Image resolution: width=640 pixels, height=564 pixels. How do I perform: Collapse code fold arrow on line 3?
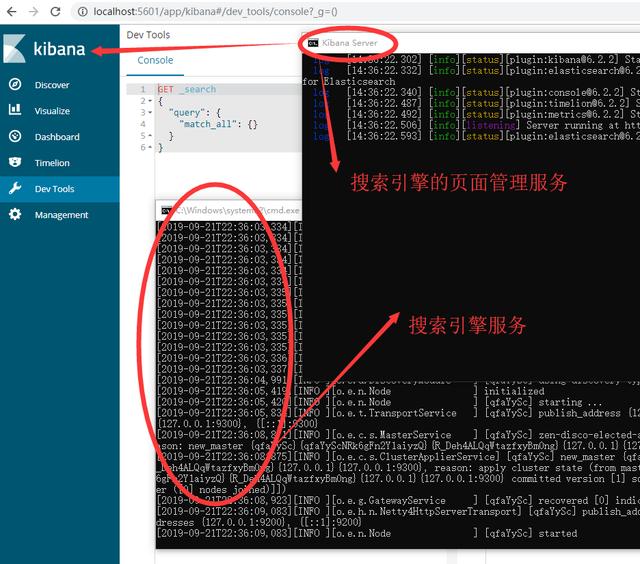click(x=150, y=112)
